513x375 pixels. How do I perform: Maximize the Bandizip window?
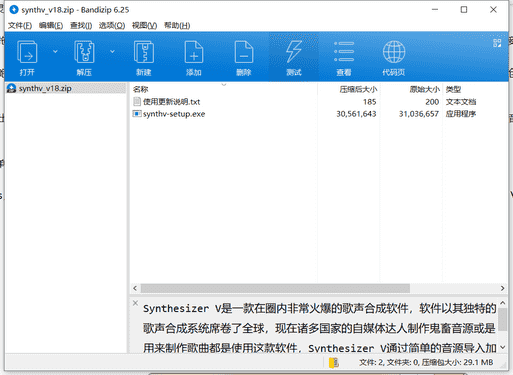pos(464,10)
